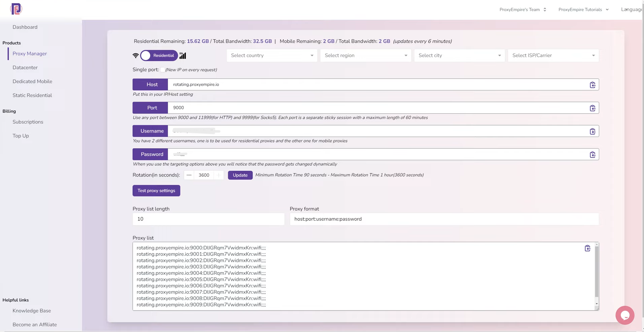644x332 pixels.
Task: Click proxy line with port 9007
Action: (x=201, y=292)
